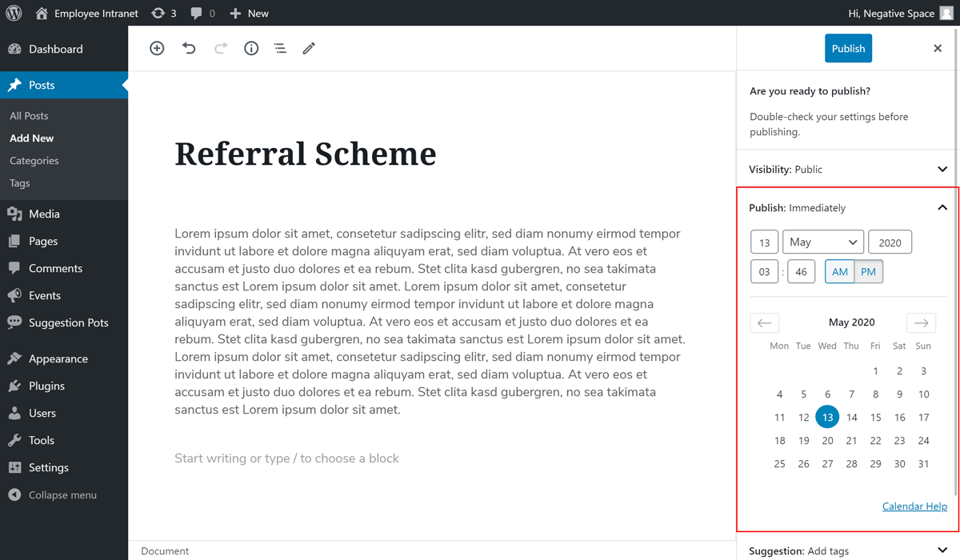Open the content structure details
Screen dimensions: 960x560
tap(250, 48)
